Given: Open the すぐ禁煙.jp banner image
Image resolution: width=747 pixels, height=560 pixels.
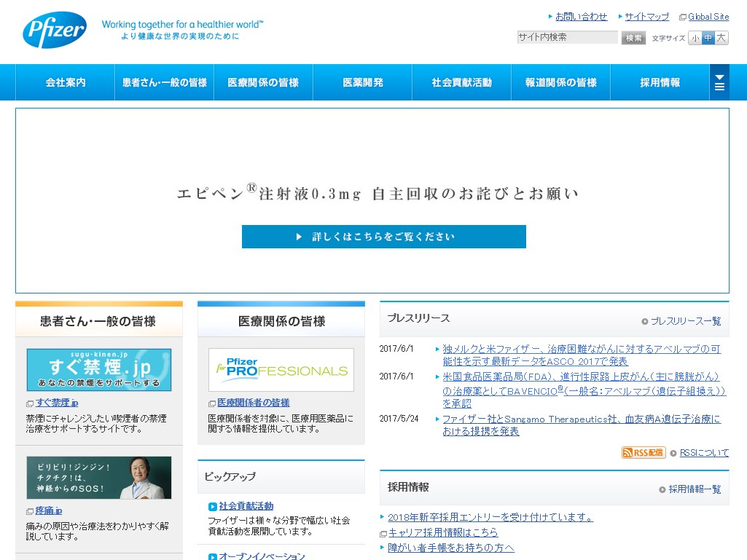Looking at the screenshot, I should coord(99,370).
